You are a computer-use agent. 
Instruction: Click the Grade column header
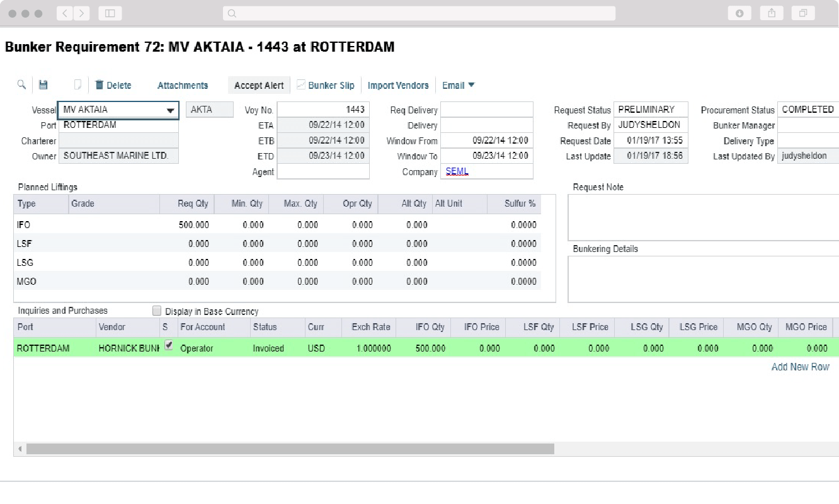[x=114, y=203]
